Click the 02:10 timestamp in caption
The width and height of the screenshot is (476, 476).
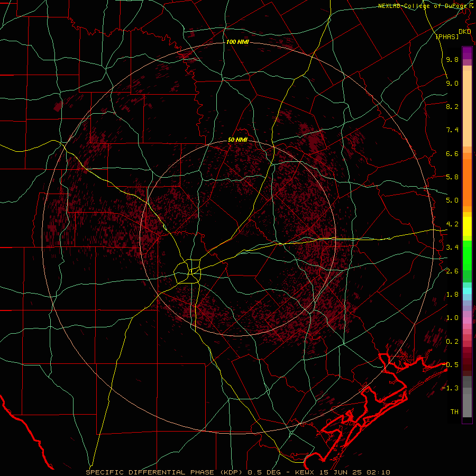(378, 472)
